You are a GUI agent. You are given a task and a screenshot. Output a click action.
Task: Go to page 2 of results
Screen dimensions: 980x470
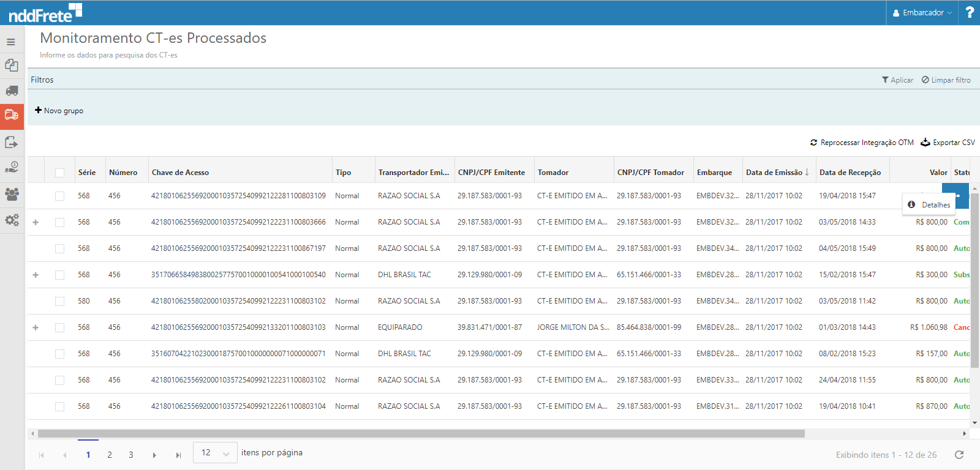110,455
